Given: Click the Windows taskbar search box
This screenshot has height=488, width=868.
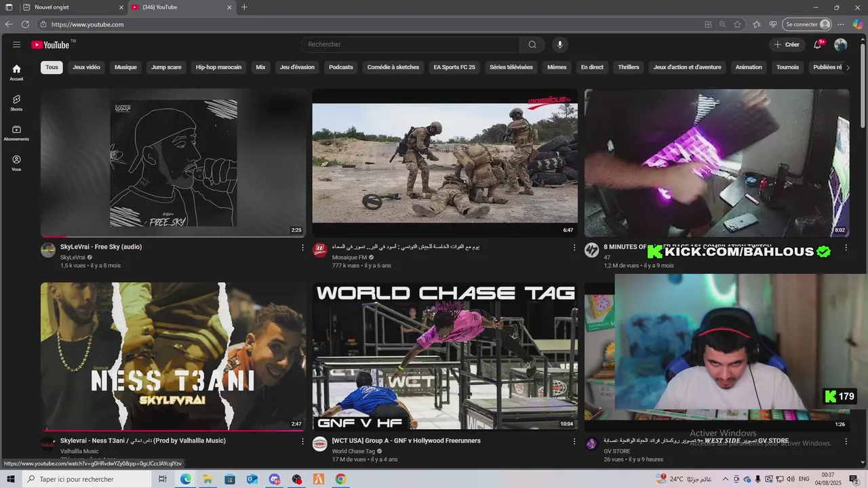Looking at the screenshot, I should tap(85, 479).
